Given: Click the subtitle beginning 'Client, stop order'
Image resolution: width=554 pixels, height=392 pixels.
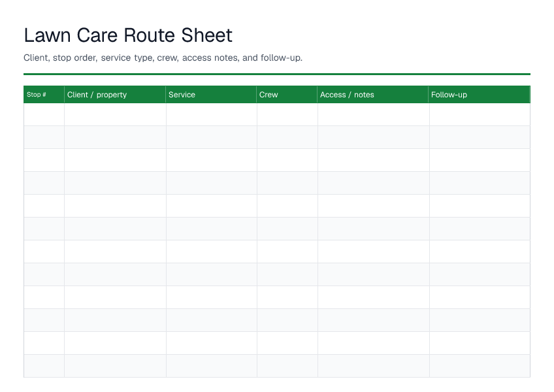Looking at the screenshot, I should pos(163,57).
